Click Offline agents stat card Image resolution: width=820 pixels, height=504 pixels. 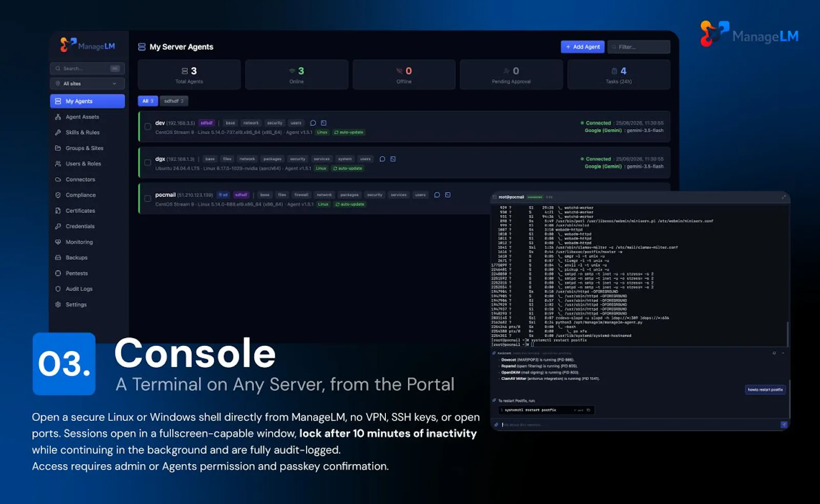click(x=404, y=75)
